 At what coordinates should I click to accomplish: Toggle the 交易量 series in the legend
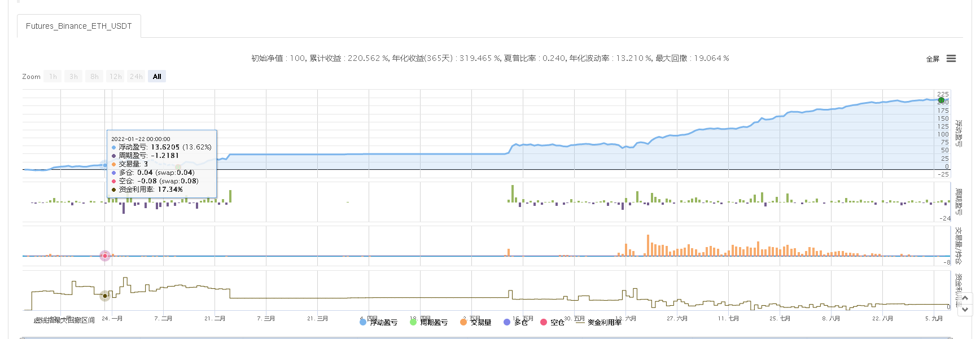[x=475, y=323]
